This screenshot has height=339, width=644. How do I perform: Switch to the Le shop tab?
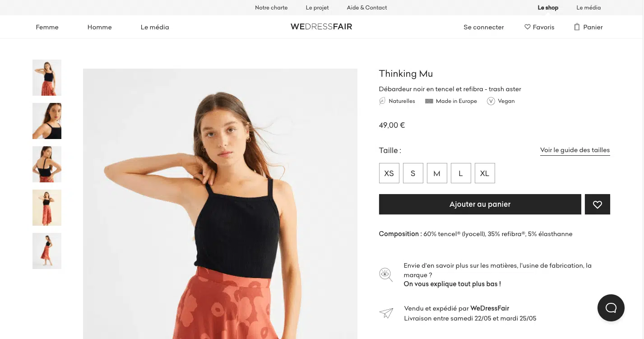point(548,8)
